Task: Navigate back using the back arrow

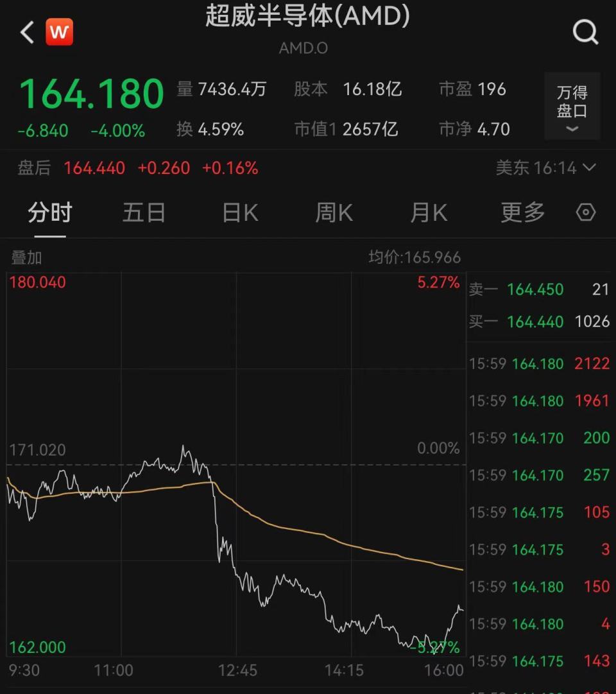Action: click(26, 31)
